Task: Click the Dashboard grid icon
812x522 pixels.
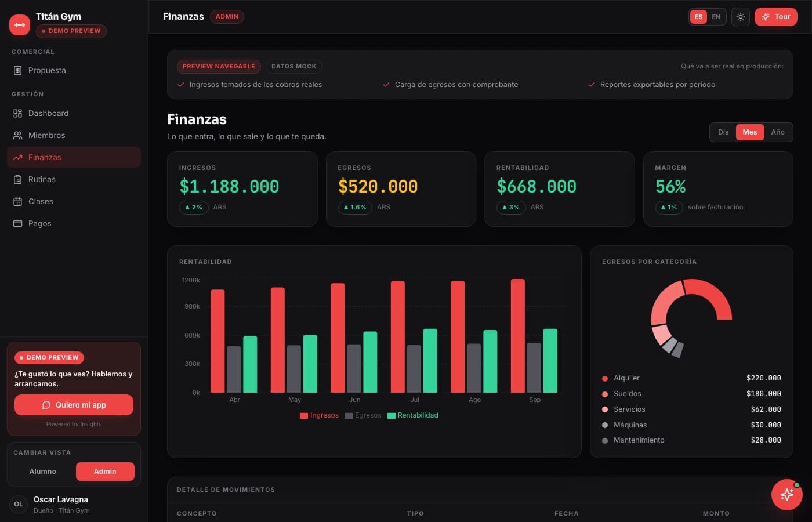Action: click(17, 113)
